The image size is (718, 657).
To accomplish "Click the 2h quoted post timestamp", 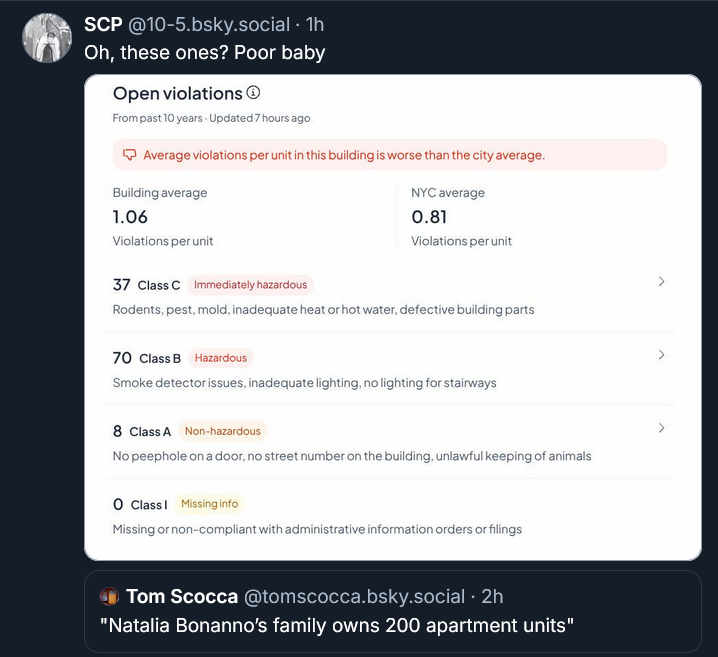I will tap(492, 596).
